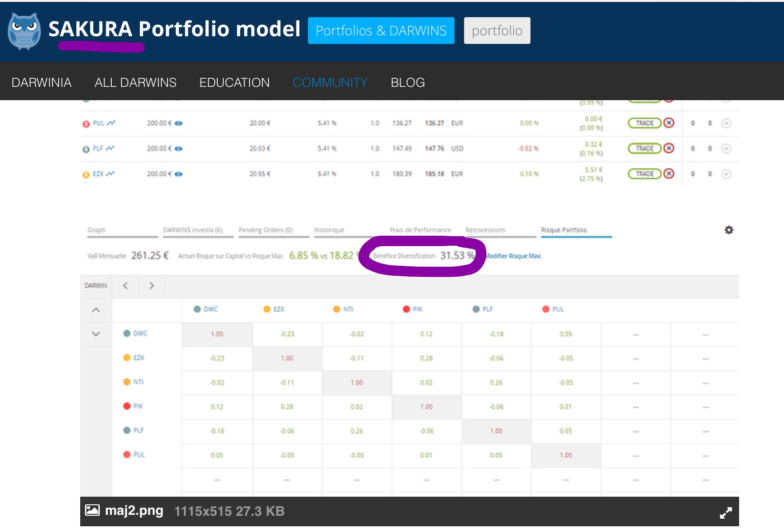Click the up chevron in correlation table
The image size is (784, 532).
[x=96, y=310]
